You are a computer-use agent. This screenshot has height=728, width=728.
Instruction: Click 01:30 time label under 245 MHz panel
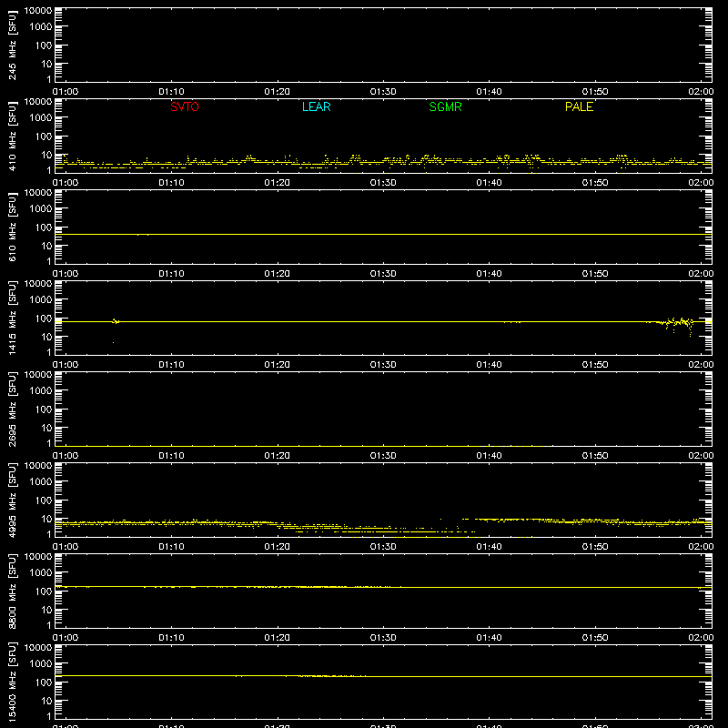[x=383, y=92]
